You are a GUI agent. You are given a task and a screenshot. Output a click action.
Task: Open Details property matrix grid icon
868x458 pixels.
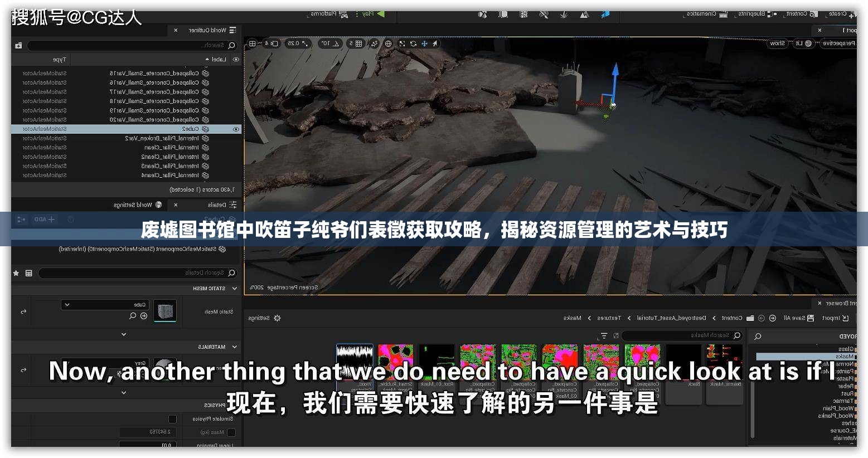[x=29, y=273]
